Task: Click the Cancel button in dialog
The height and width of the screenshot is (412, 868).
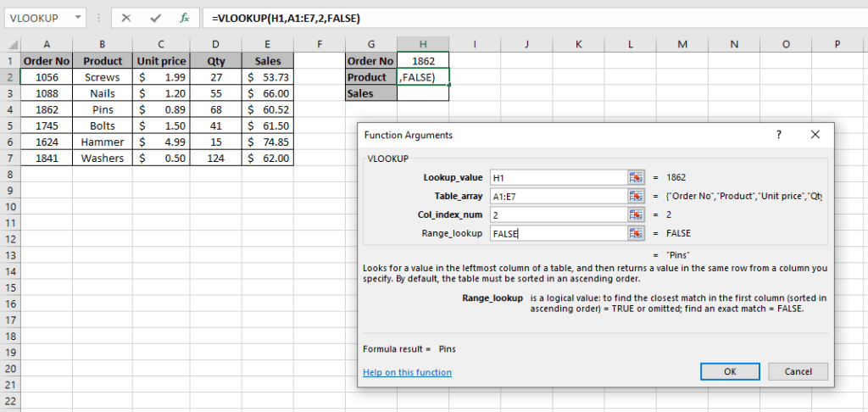Action: coord(798,371)
